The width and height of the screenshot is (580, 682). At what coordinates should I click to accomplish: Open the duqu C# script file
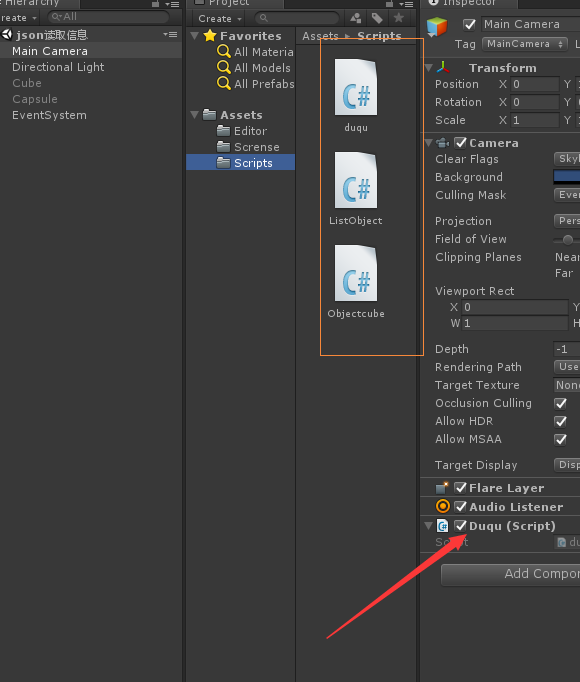click(355, 87)
